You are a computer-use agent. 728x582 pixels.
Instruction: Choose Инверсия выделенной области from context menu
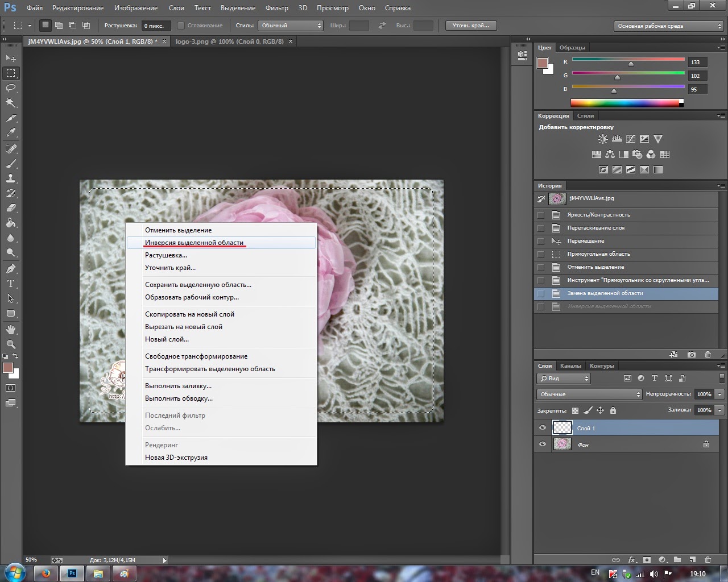point(221,243)
